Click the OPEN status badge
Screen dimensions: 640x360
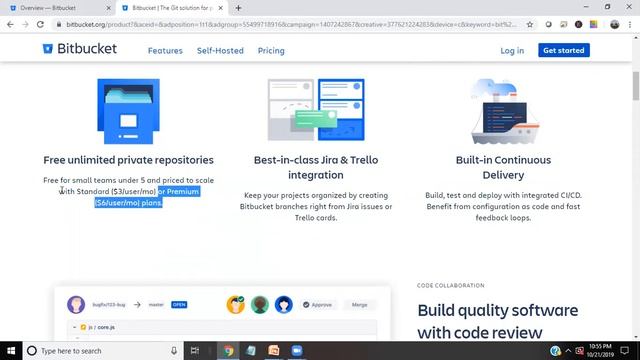tap(179, 305)
